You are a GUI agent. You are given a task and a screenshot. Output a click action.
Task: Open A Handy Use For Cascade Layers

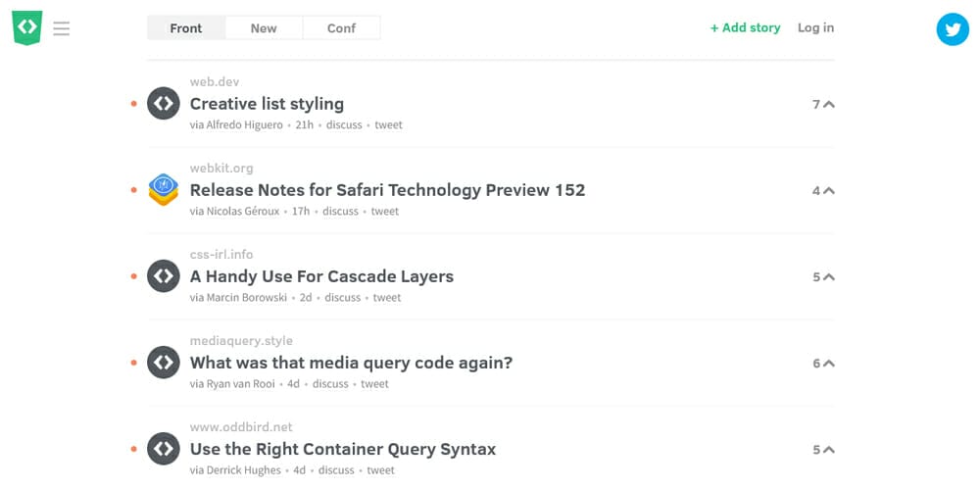coord(321,276)
